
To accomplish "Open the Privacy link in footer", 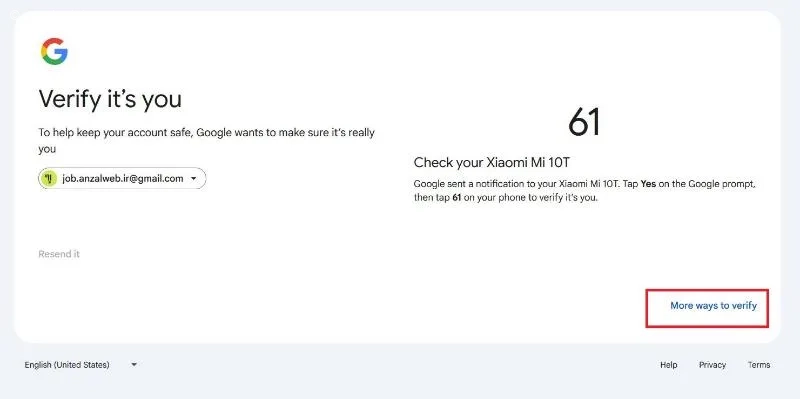I will [x=712, y=365].
